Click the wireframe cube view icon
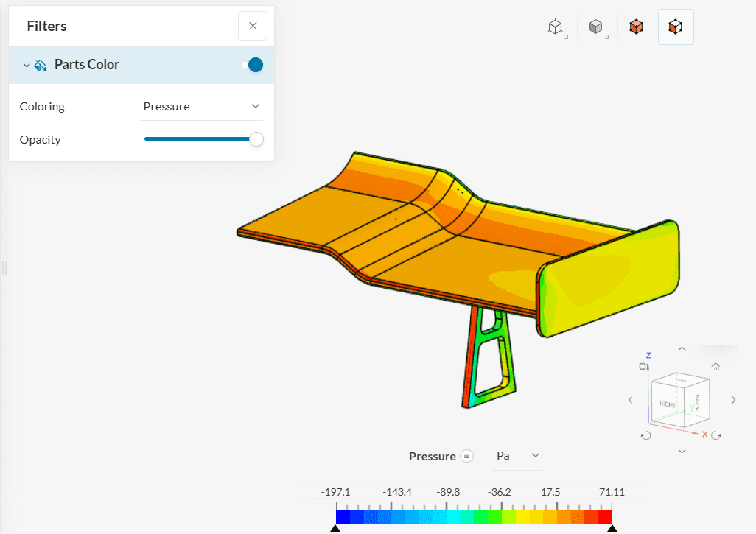 click(555, 27)
